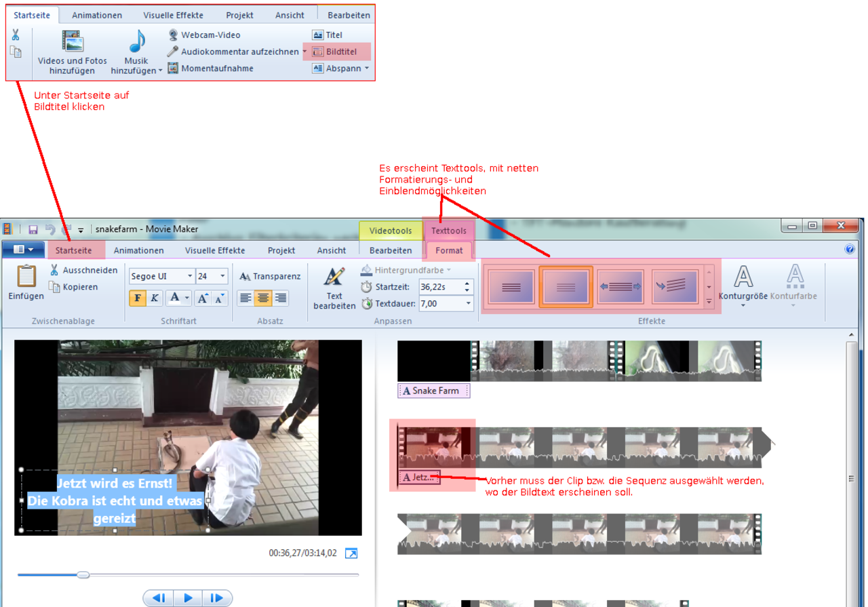The image size is (868, 607).
Task: Open the font size 24 dropdown
Action: [222, 276]
